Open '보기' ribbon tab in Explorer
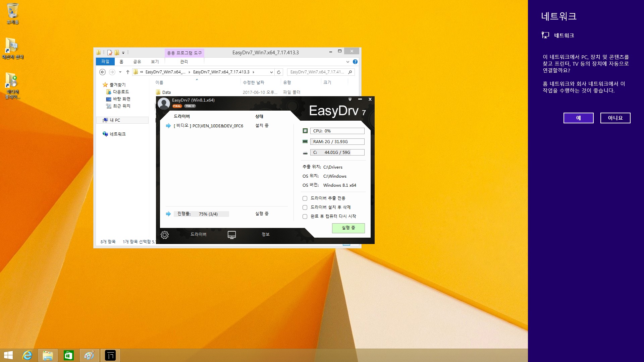644x362 pixels. [x=155, y=62]
